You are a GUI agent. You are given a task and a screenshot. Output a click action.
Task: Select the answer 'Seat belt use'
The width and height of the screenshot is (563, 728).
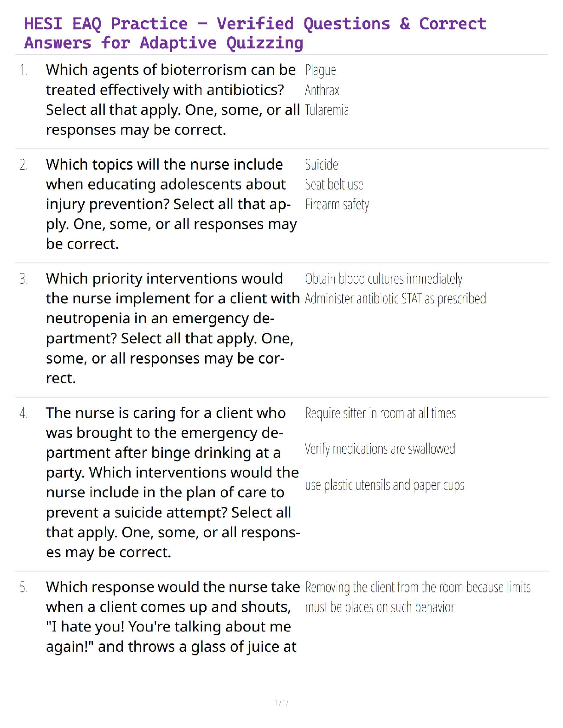[334, 185]
